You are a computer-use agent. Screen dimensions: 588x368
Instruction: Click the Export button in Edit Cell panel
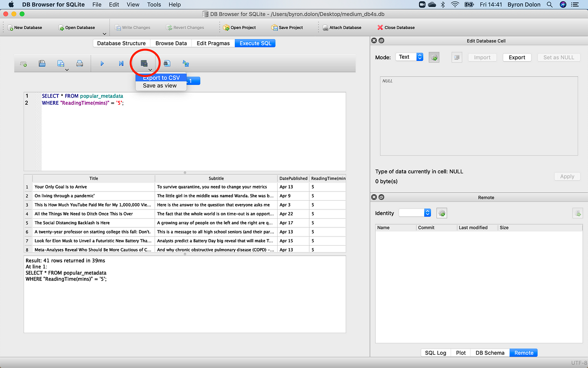point(517,58)
